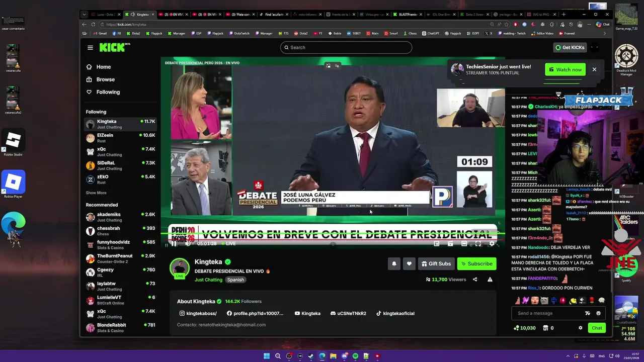Screen dimensions: 644x362
Task: Select SiDeRaL channel in Following
Action: click(121, 165)
